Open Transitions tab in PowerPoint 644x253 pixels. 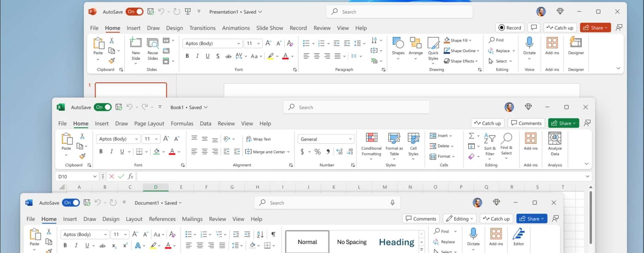pos(202,28)
